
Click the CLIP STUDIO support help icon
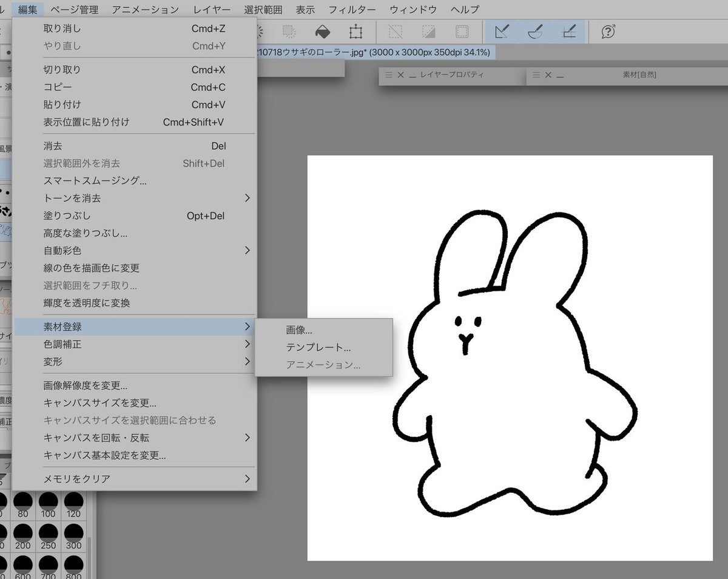(x=608, y=32)
